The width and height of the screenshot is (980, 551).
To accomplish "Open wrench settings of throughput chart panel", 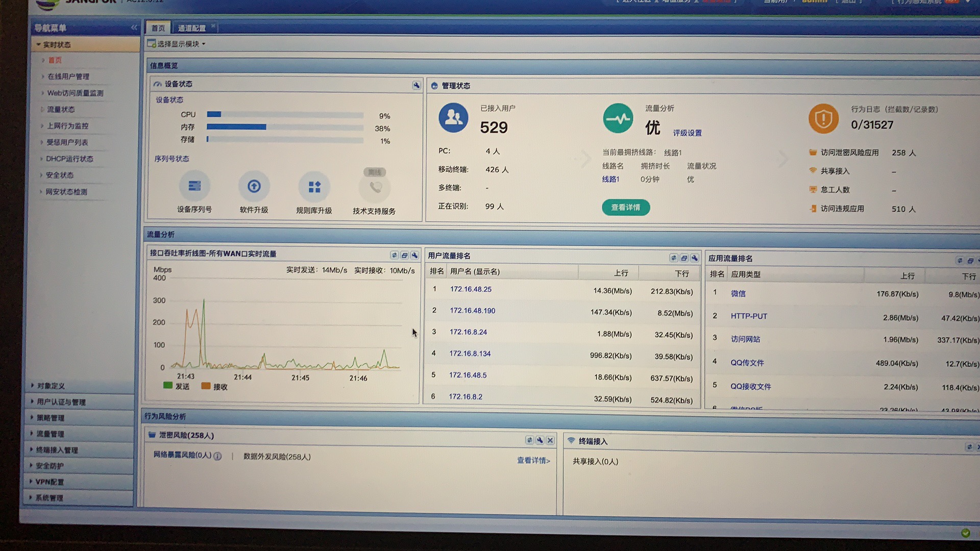I will [414, 255].
